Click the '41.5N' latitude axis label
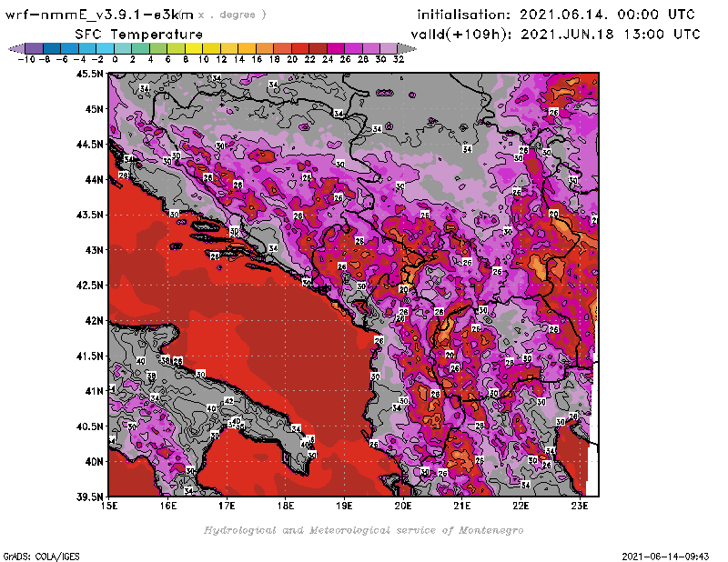The width and height of the screenshot is (728, 562). pos(89,356)
